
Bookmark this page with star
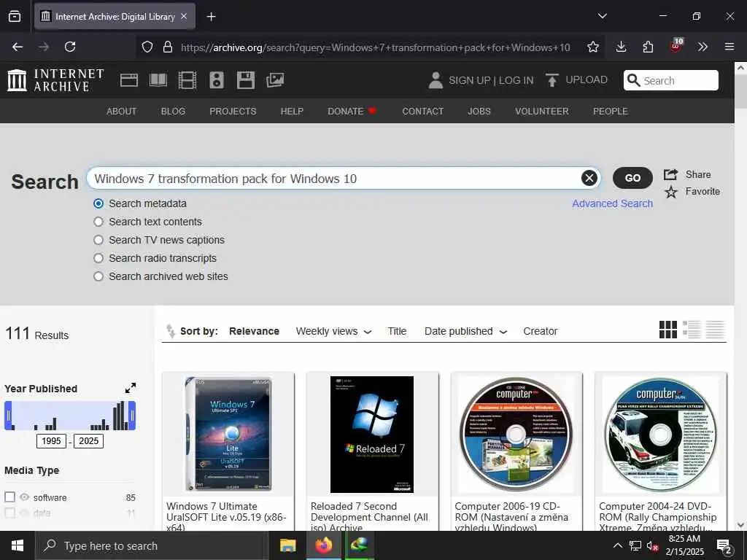tap(592, 47)
